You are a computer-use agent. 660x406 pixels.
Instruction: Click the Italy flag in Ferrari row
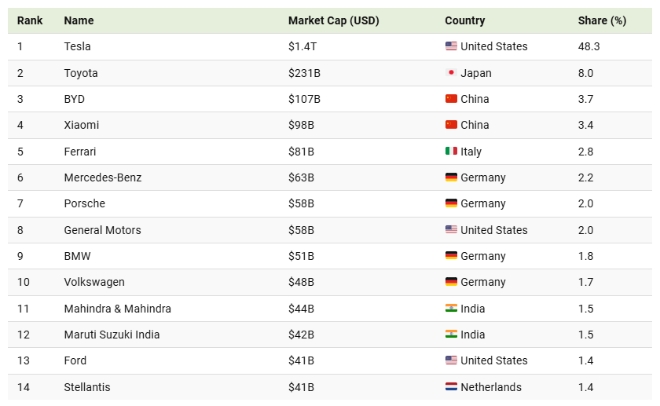point(451,151)
